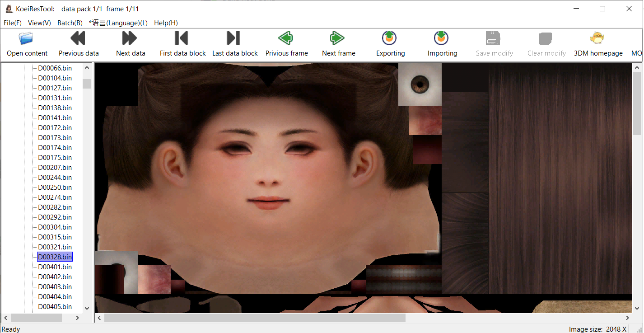Viewport: 644px width, 333px height.
Task: Click image viewer scroll right arrow
Action: pos(627,318)
